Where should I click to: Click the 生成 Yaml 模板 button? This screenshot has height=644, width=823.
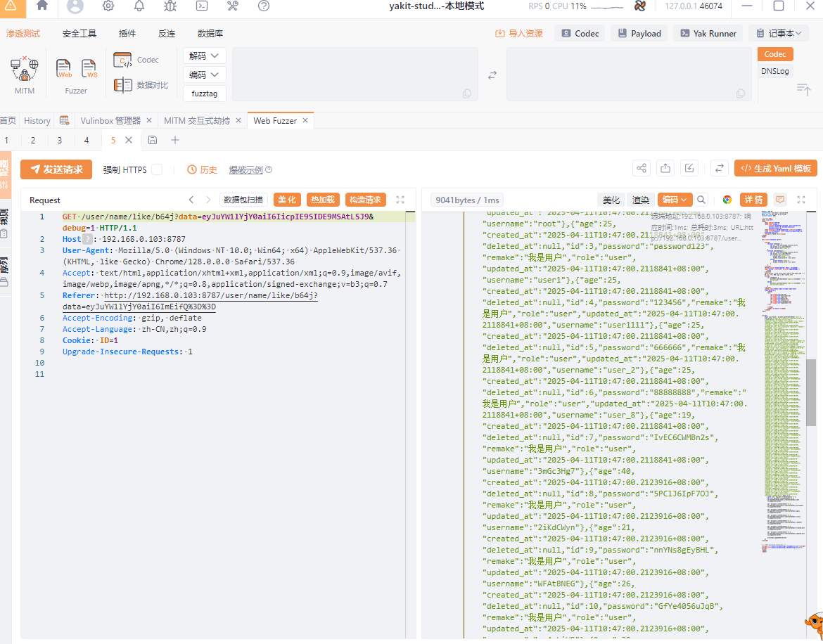[775, 169]
